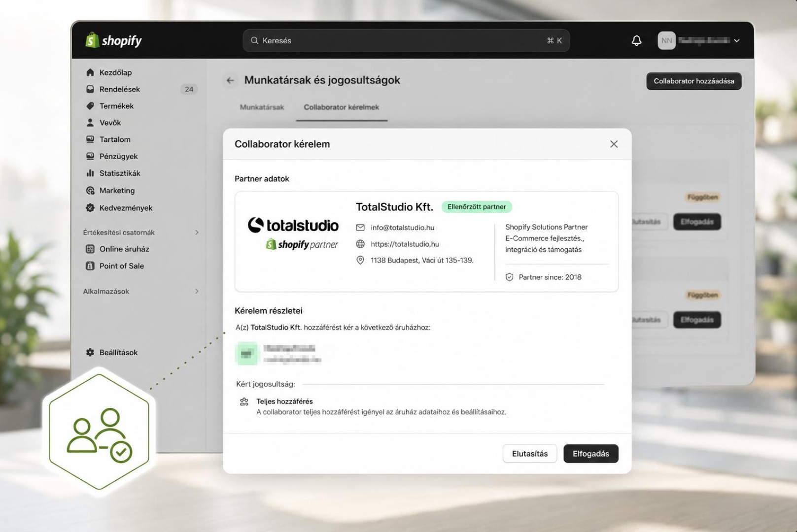Click the Shopify partner logo under totalstudio
Image resolution: width=797 pixels, height=532 pixels.
pyautogui.click(x=302, y=244)
